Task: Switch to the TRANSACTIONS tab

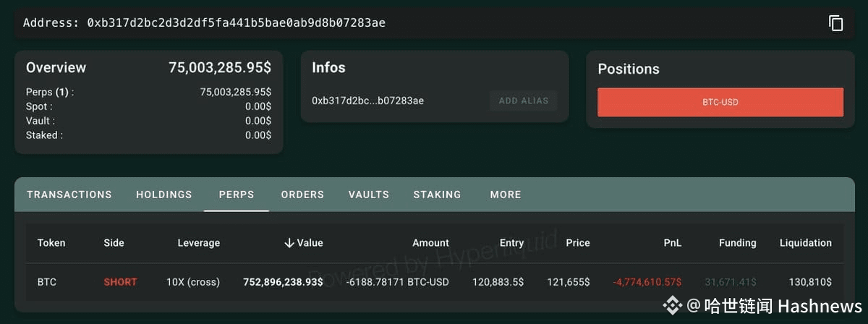Action: coord(69,195)
